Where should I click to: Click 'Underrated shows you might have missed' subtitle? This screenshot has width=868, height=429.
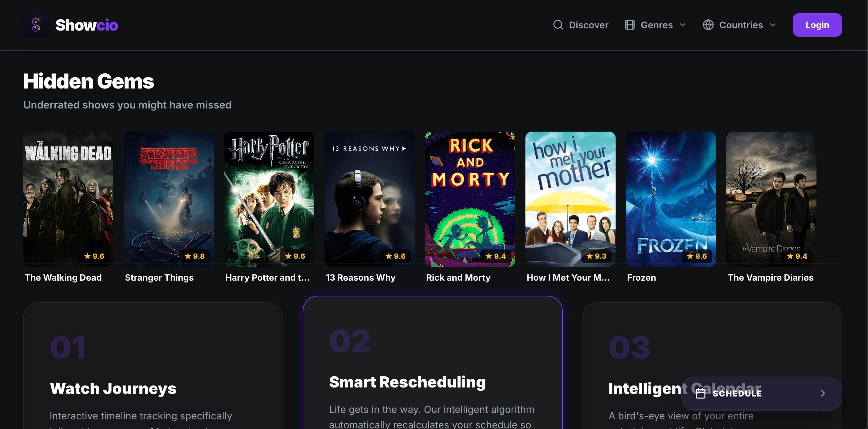(127, 105)
